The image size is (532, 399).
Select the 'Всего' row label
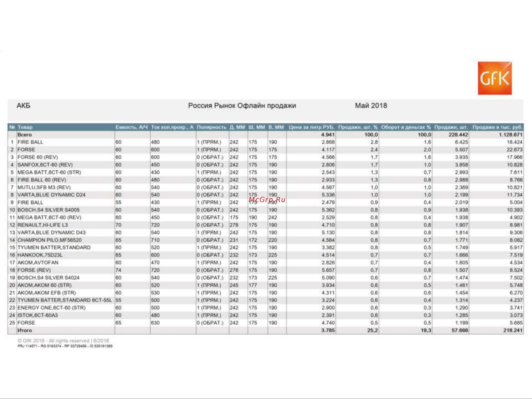(x=25, y=135)
